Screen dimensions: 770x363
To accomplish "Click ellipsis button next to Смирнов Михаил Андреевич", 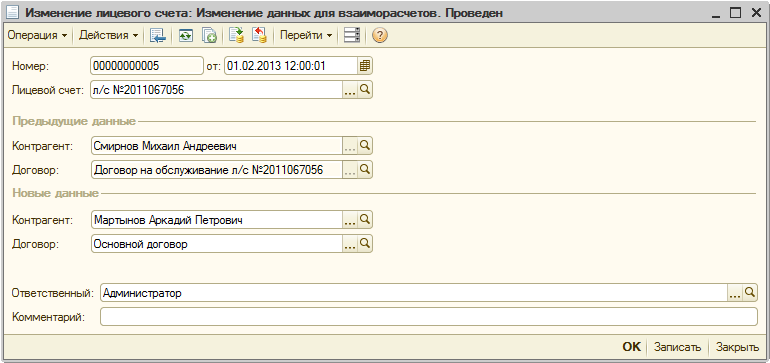I will pos(350,146).
